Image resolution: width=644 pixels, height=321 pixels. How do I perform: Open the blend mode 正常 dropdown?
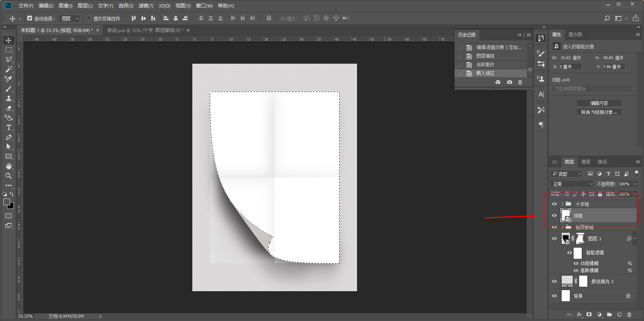click(x=572, y=184)
